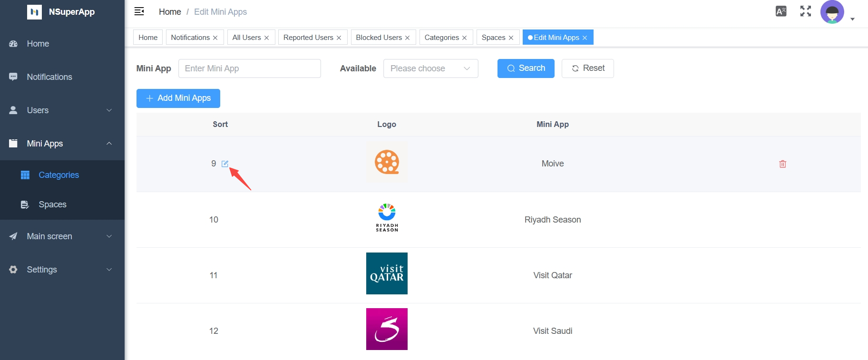Focus the Enter Mini App input field
The width and height of the screenshot is (868, 360).
point(249,68)
